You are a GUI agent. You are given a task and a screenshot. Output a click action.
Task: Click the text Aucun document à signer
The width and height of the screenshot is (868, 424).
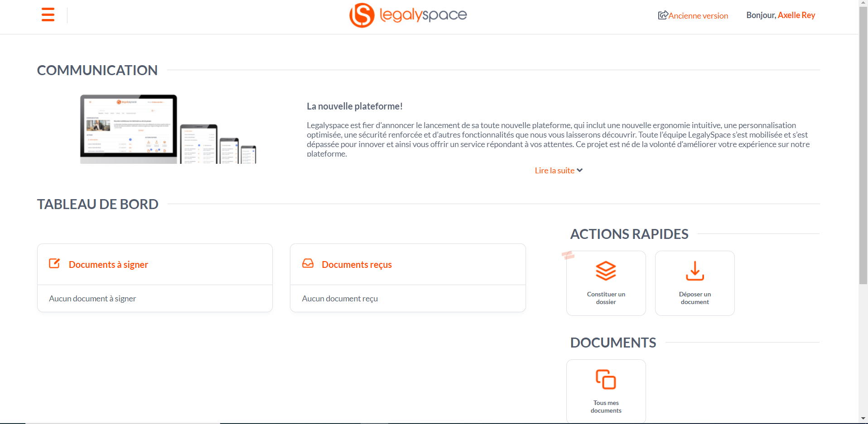coord(92,299)
